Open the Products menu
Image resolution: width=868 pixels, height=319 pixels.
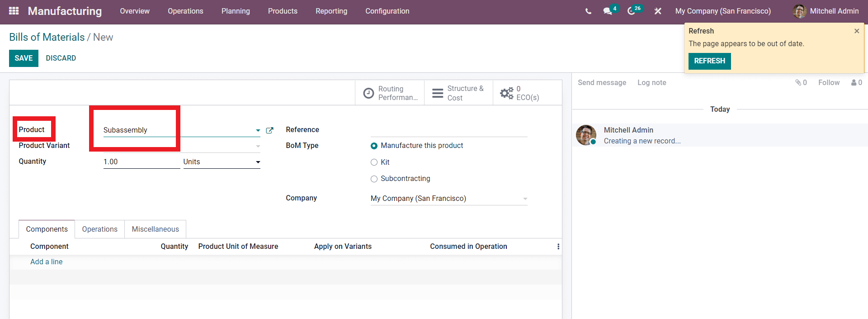283,11
